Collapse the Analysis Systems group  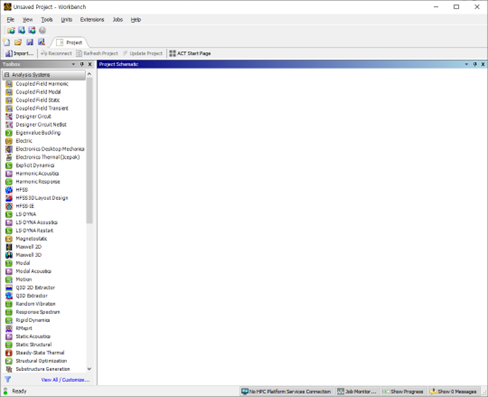tap(7, 75)
